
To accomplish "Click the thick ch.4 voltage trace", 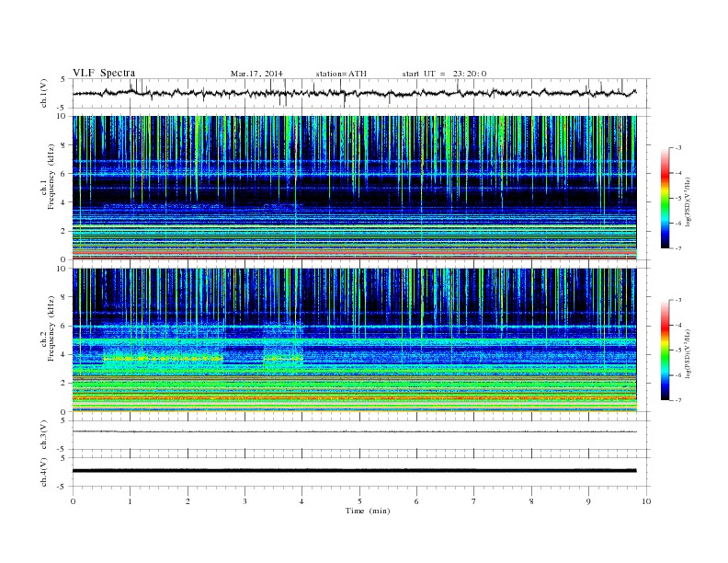I will coord(354,471).
